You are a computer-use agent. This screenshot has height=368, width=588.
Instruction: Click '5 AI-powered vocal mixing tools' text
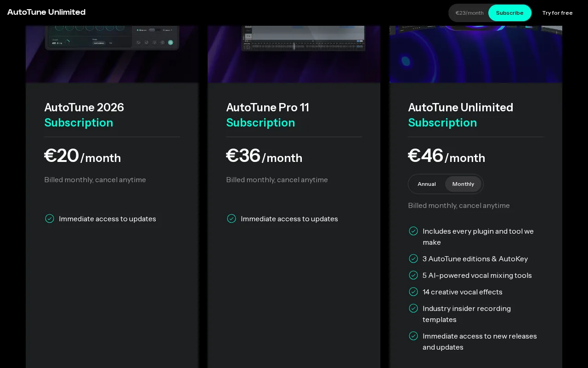(477, 276)
